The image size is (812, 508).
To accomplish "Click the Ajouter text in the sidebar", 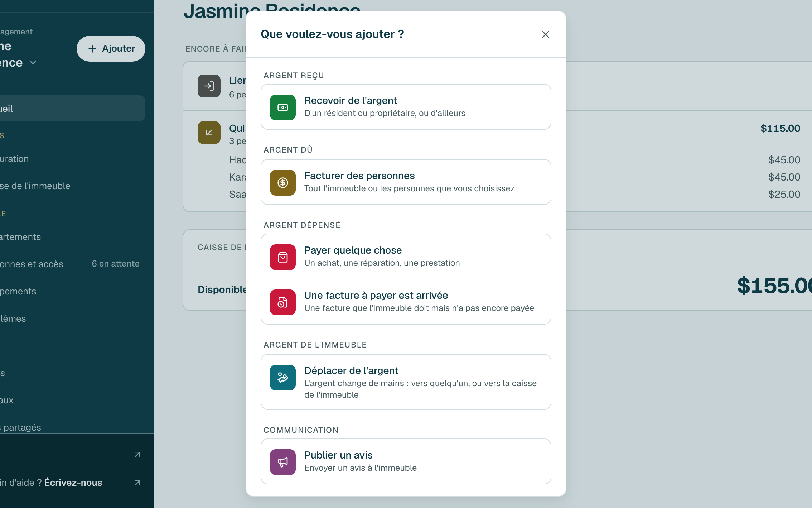I will pyautogui.click(x=119, y=48).
